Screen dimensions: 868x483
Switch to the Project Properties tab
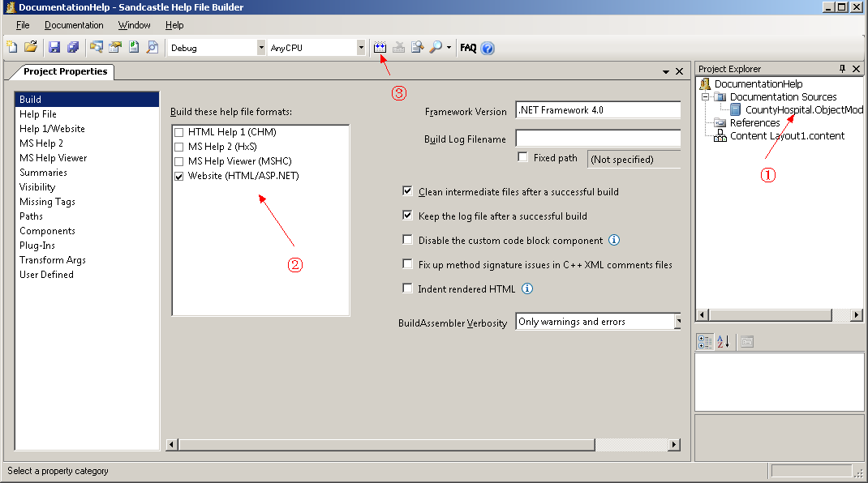pos(66,71)
